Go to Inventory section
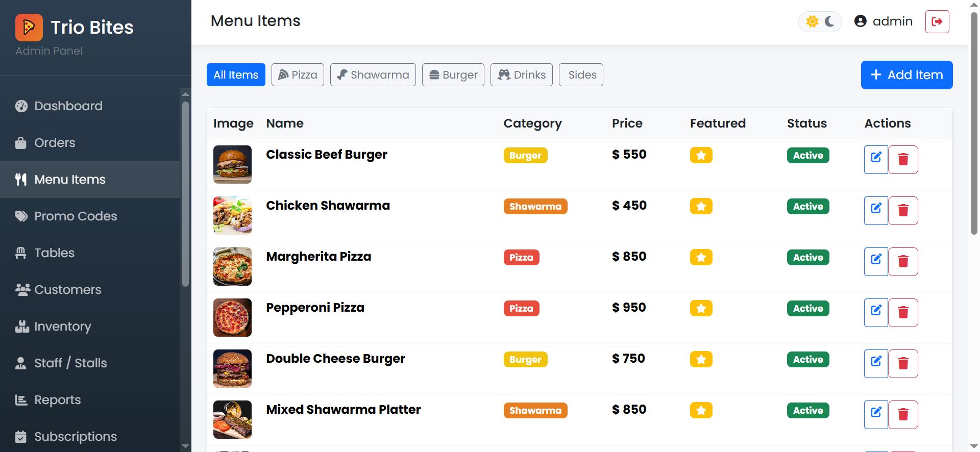The width and height of the screenshot is (980, 452). coord(62,327)
